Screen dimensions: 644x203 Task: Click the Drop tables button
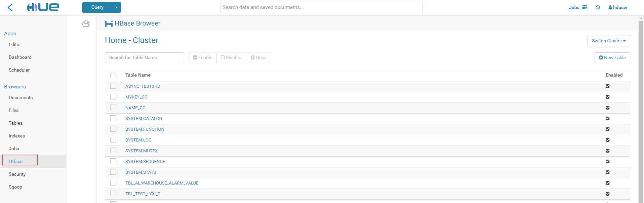click(258, 58)
